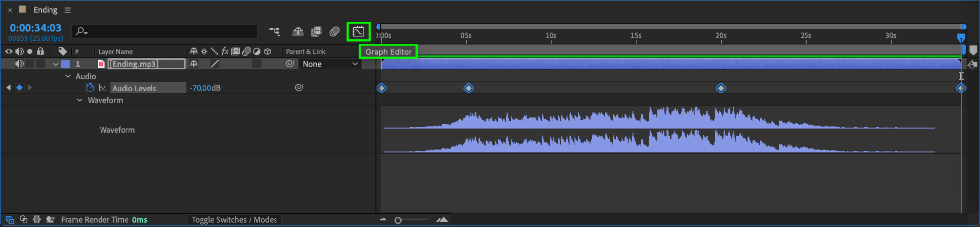The width and height of the screenshot is (980, 227).
Task: Click Toggle Switches / Modes button
Action: click(234, 220)
